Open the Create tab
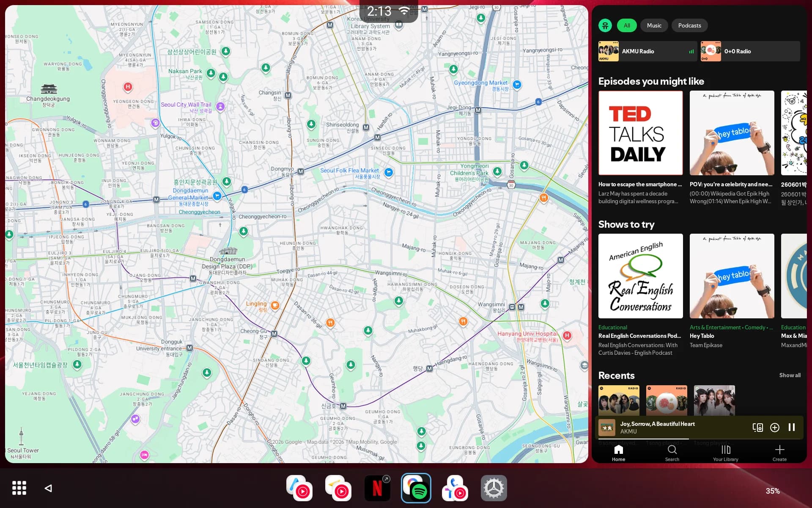 pos(779,453)
